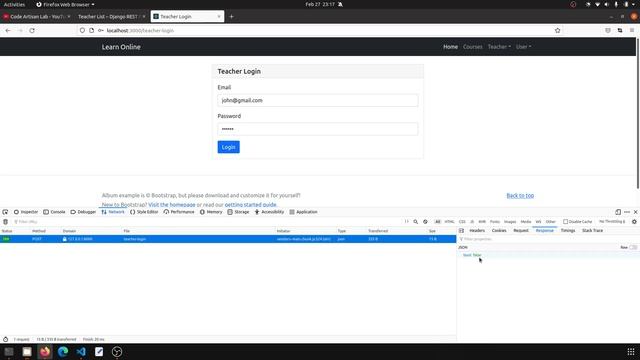Click the performance analysis stopwatch icon

coord(5,339)
